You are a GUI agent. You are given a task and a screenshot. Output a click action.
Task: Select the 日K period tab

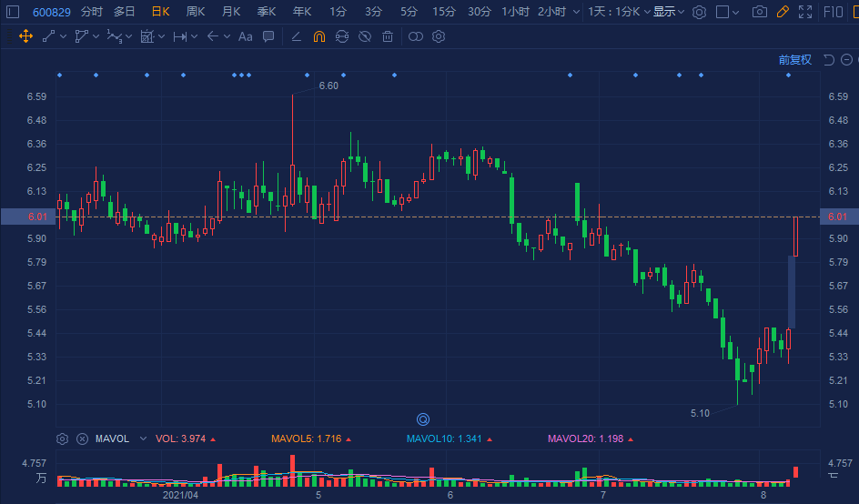[160, 12]
